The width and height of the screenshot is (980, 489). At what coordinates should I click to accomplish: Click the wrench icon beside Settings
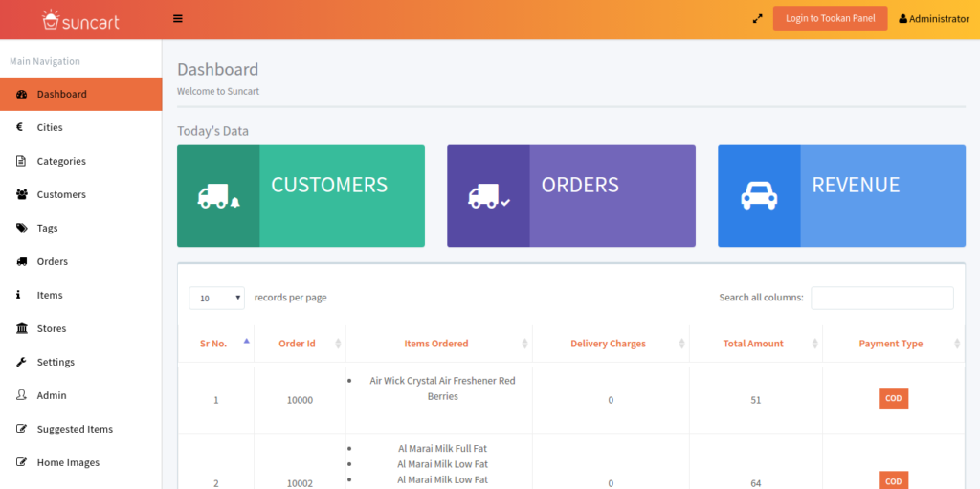tap(21, 362)
